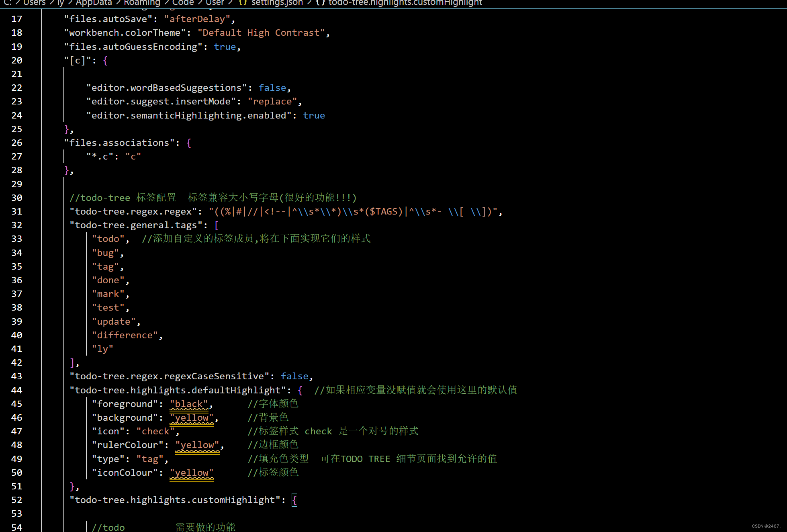Click settings.json in the breadcrumb path
This screenshot has height=532, width=787.
coord(277,3)
